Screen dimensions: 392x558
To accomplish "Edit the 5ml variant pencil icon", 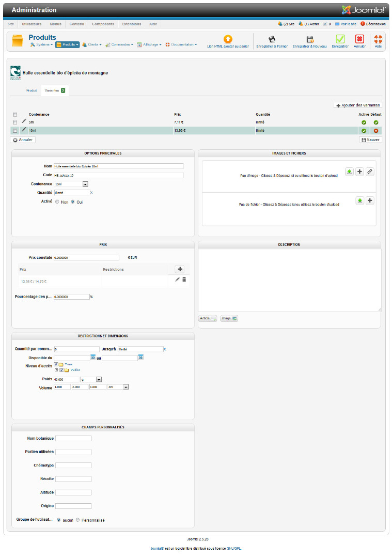I will pos(24,121).
